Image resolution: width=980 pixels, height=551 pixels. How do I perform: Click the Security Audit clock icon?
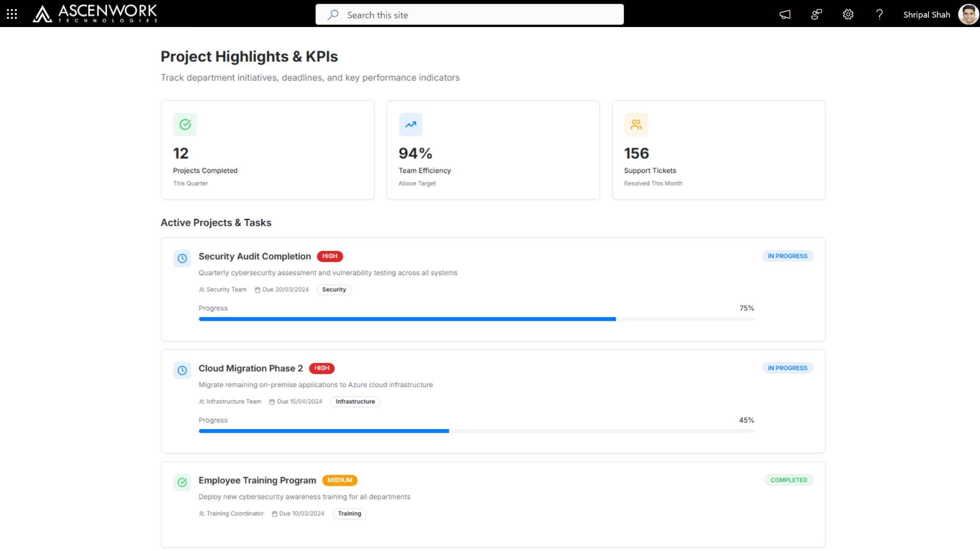point(182,258)
